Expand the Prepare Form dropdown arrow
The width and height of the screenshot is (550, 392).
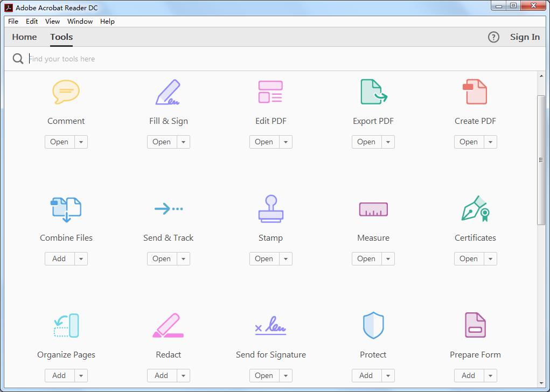click(490, 375)
